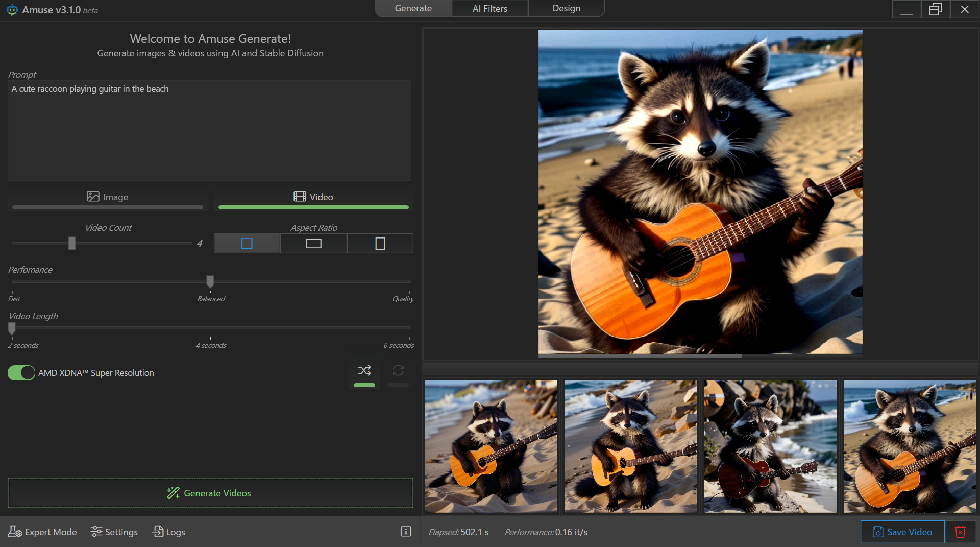This screenshot has height=547, width=980.
Task: Select the landscape aspect ratio
Action: coord(313,244)
